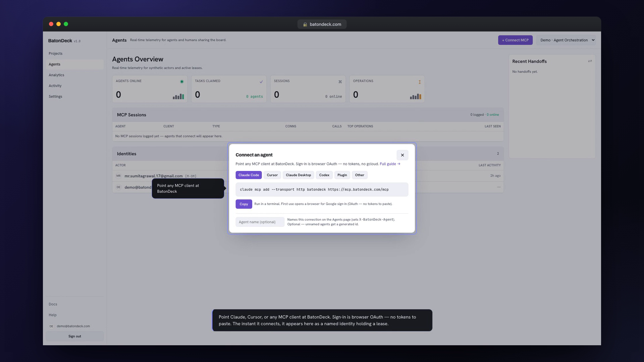The width and height of the screenshot is (644, 362).
Task: Click the DE avatar in Identities table
Action: (118, 187)
